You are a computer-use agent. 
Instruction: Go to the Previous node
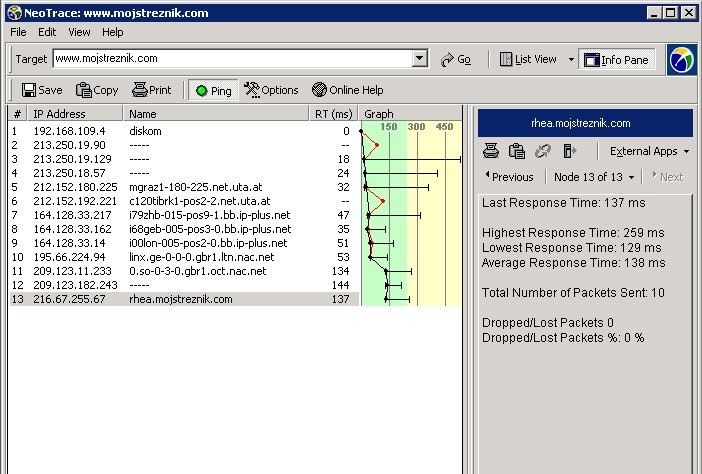tap(509, 177)
